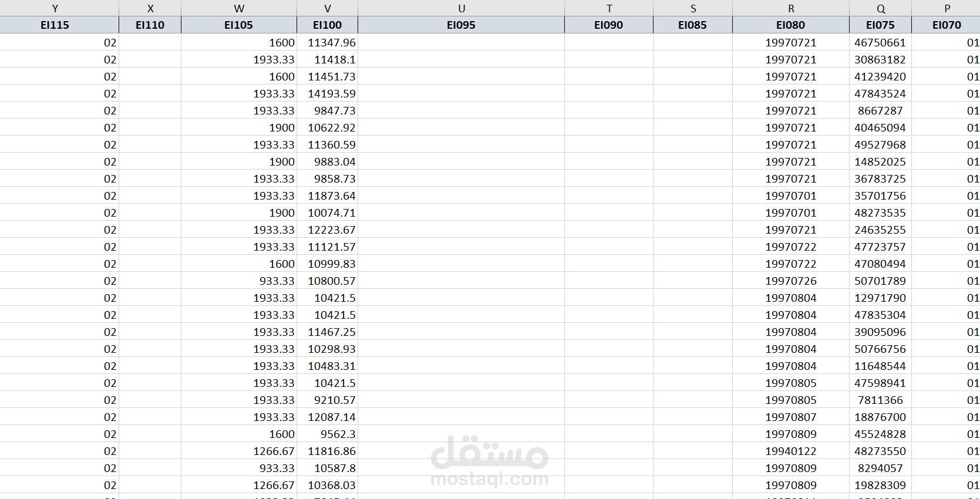Select cell with value 11418.1
This screenshot has width=980, height=499.
point(328,59)
